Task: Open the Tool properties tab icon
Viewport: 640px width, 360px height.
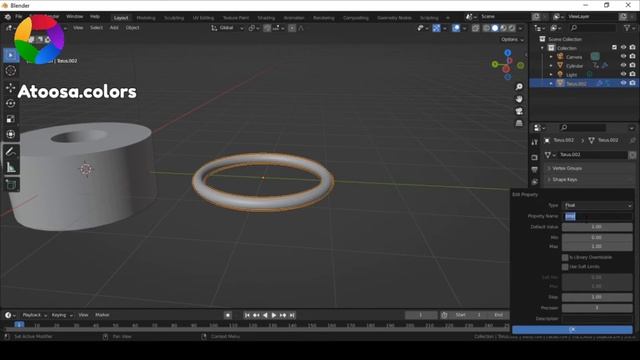Action: click(534, 142)
